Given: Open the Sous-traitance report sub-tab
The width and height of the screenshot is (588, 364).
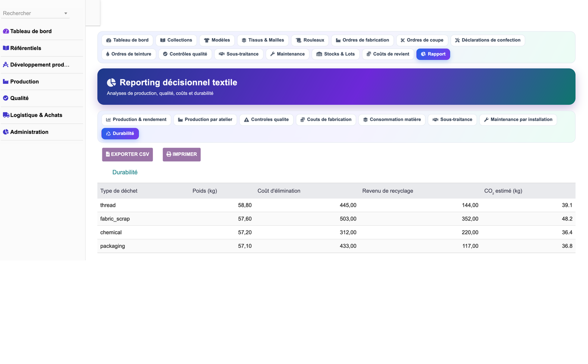Looking at the screenshot, I should point(452,120).
